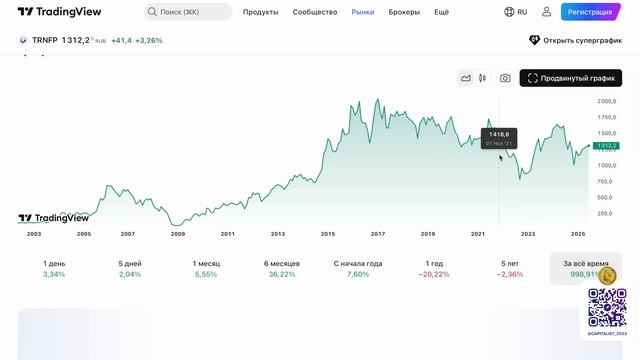Click the 2009 label on time axis

coord(178,234)
